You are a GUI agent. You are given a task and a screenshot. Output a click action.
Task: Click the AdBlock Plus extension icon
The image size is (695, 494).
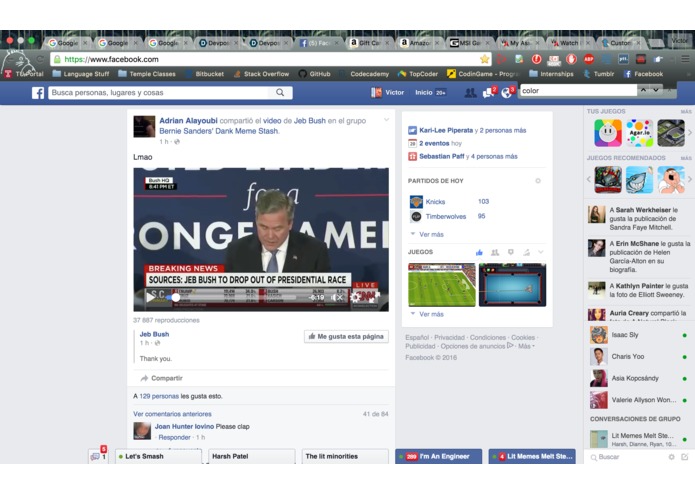pyautogui.click(x=589, y=59)
